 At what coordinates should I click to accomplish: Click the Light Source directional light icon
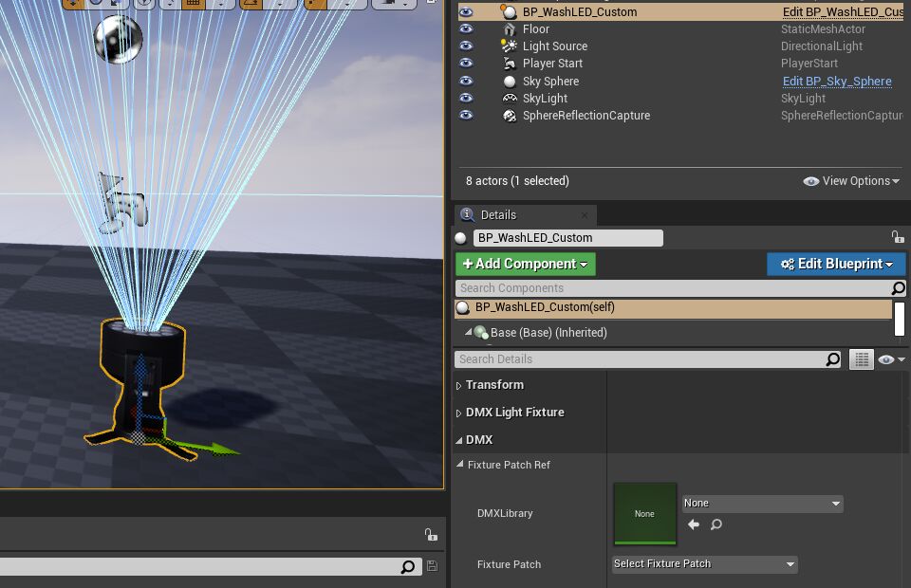[x=510, y=46]
